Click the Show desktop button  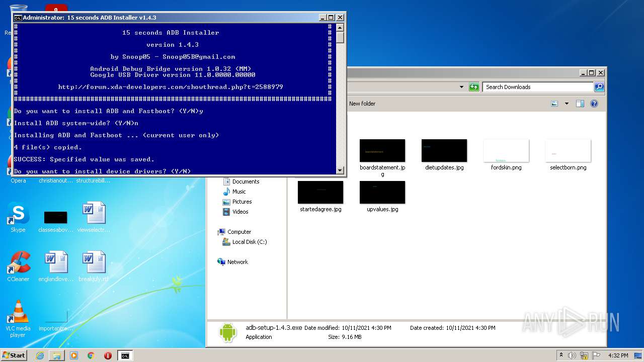coord(639,355)
